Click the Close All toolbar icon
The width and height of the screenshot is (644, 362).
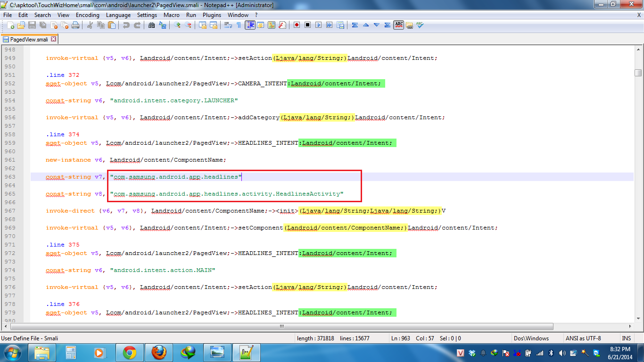[65, 25]
